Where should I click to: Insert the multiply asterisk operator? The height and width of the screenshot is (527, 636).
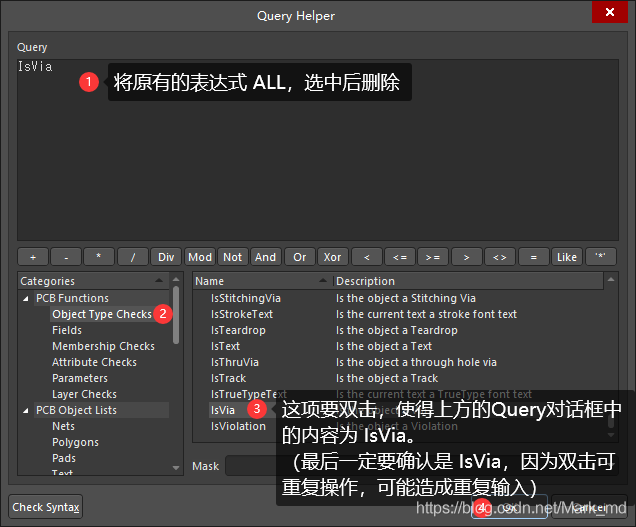pos(99,257)
